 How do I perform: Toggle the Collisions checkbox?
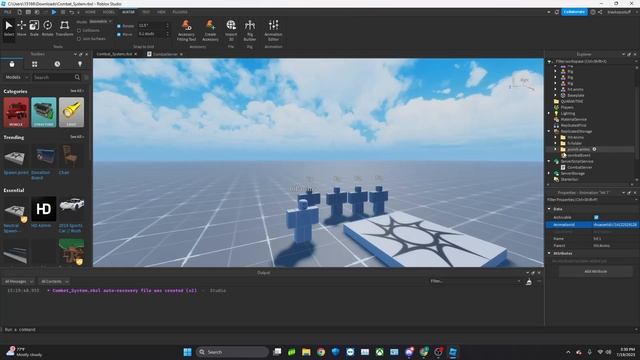tap(79, 31)
